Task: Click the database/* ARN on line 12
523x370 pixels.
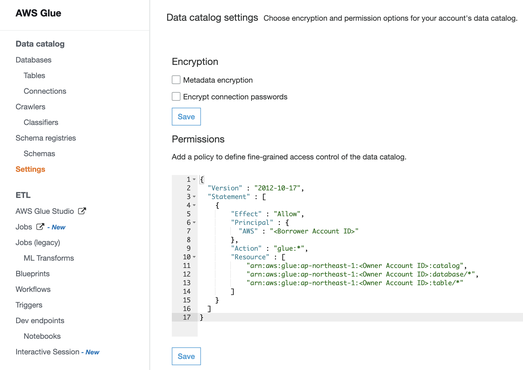Action: (361, 275)
